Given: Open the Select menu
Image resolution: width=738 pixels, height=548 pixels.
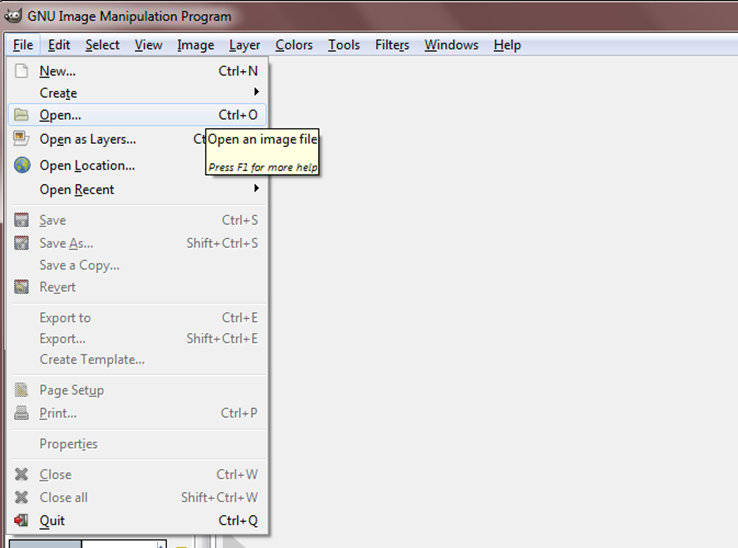Looking at the screenshot, I should click(102, 45).
